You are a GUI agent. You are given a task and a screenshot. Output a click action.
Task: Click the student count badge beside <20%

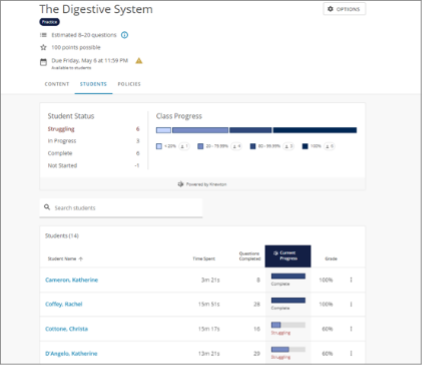pos(184,146)
